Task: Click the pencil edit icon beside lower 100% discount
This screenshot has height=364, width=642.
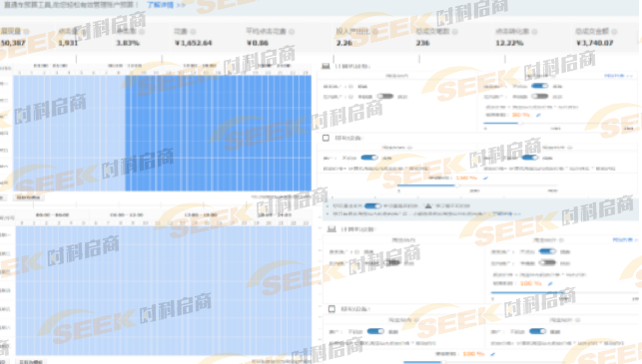Action: 550,283
